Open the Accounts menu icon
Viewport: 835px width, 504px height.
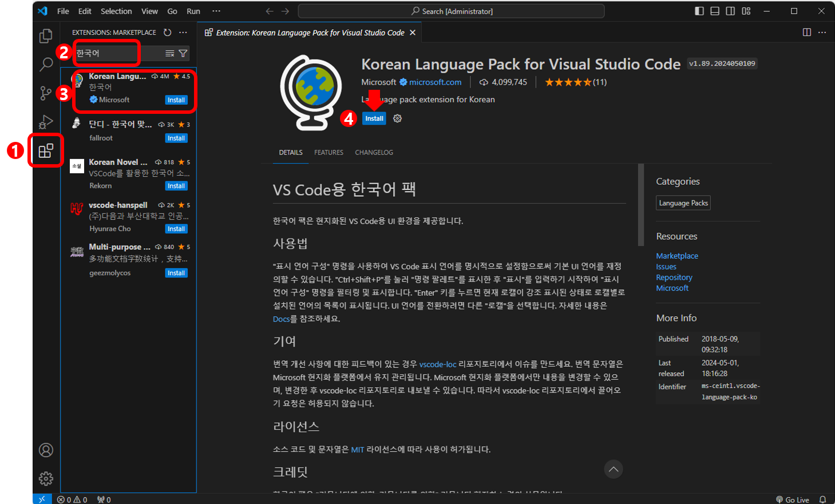click(46, 450)
